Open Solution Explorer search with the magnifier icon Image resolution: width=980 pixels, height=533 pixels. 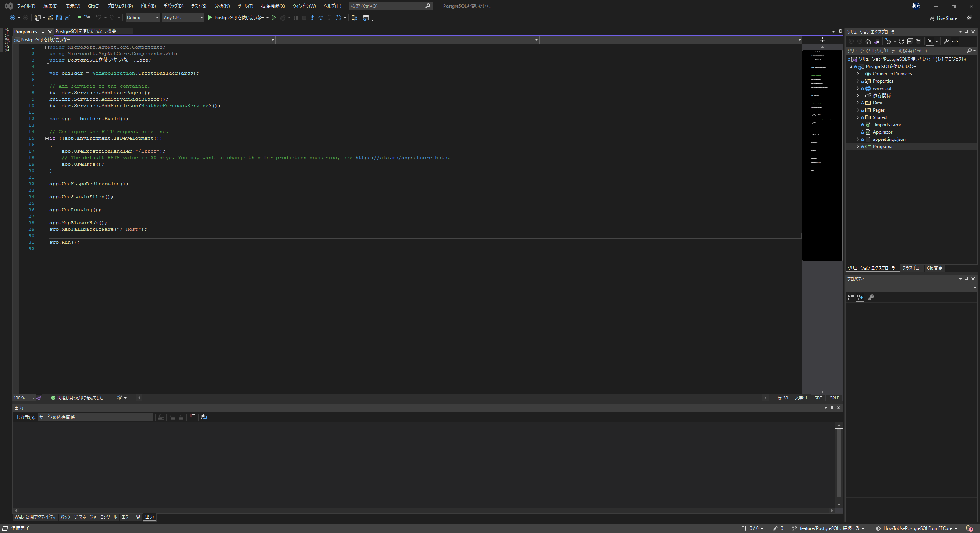pos(970,50)
